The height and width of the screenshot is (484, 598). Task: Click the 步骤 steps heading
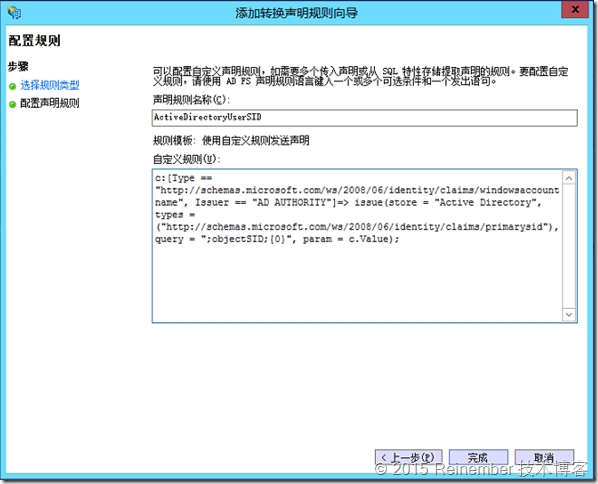click(18, 66)
